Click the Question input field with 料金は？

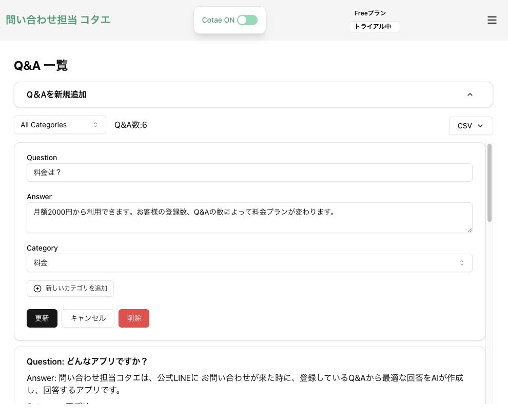click(249, 173)
